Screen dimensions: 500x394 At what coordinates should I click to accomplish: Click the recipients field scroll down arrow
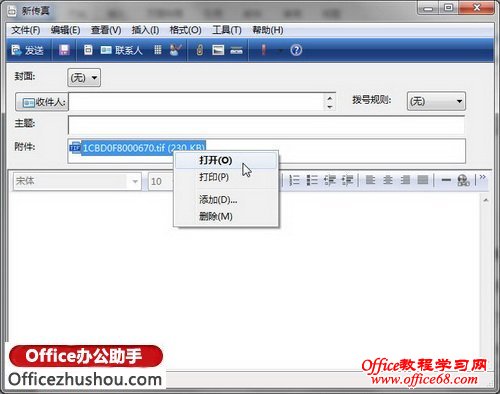click(x=330, y=107)
